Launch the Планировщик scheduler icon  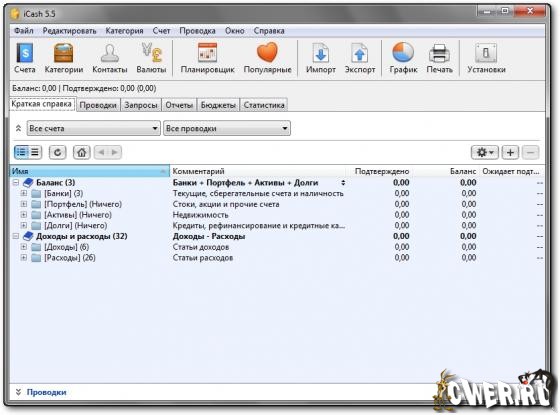point(208,53)
